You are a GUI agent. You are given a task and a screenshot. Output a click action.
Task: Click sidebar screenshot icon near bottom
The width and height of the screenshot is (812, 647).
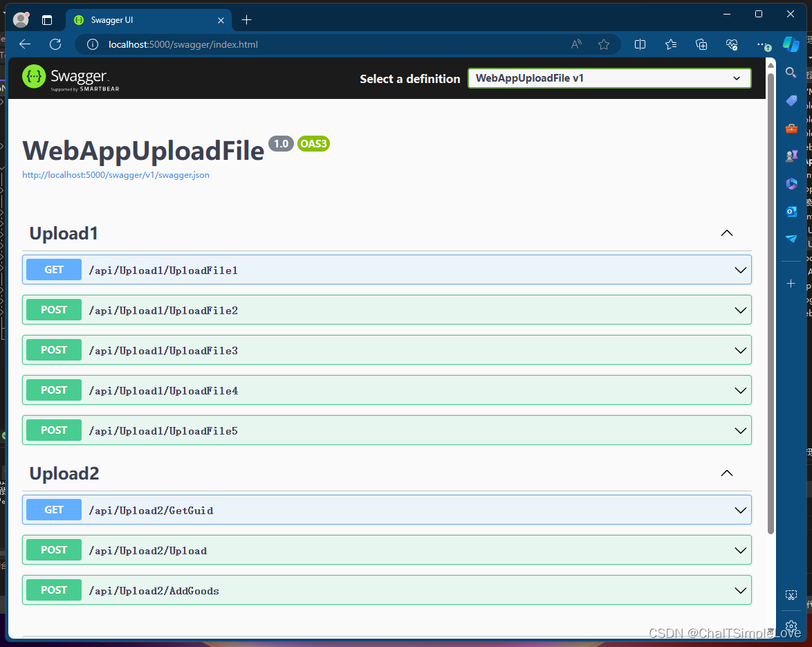click(791, 595)
